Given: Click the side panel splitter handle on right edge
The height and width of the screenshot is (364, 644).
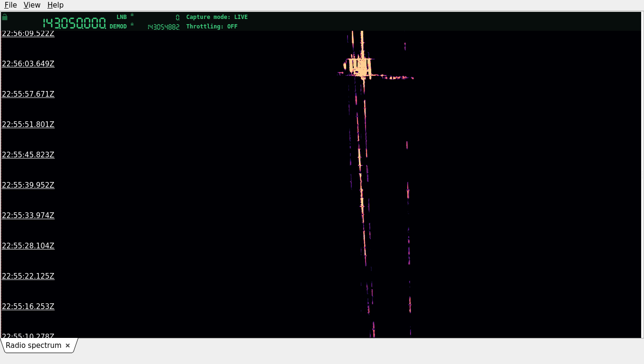Looking at the screenshot, I should pos(642,175).
